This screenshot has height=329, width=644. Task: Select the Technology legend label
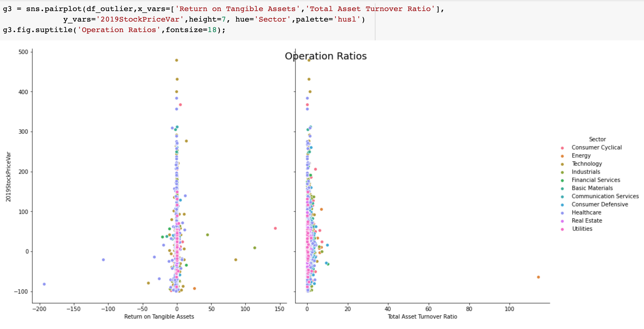[587, 164]
